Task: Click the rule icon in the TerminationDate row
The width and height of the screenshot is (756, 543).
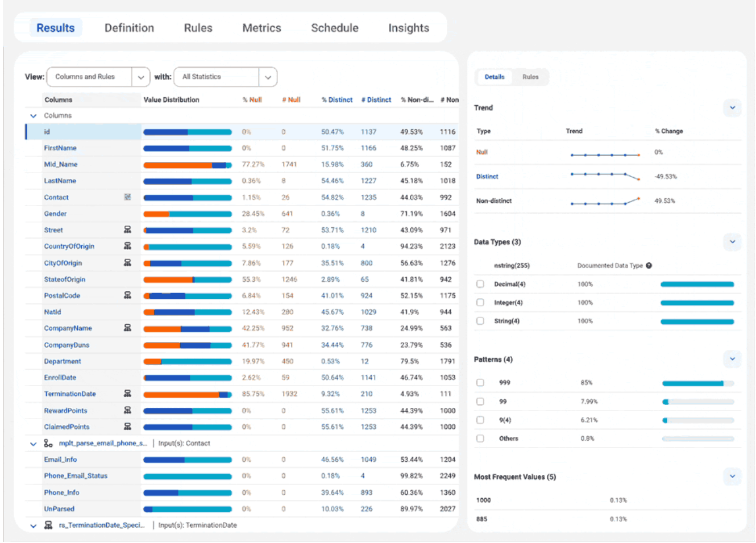Action: click(x=127, y=394)
